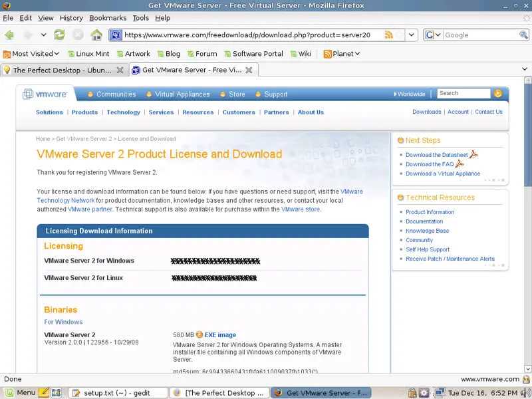This screenshot has height=399, width=532.
Task: Focus the Google search box
Action: [481, 35]
